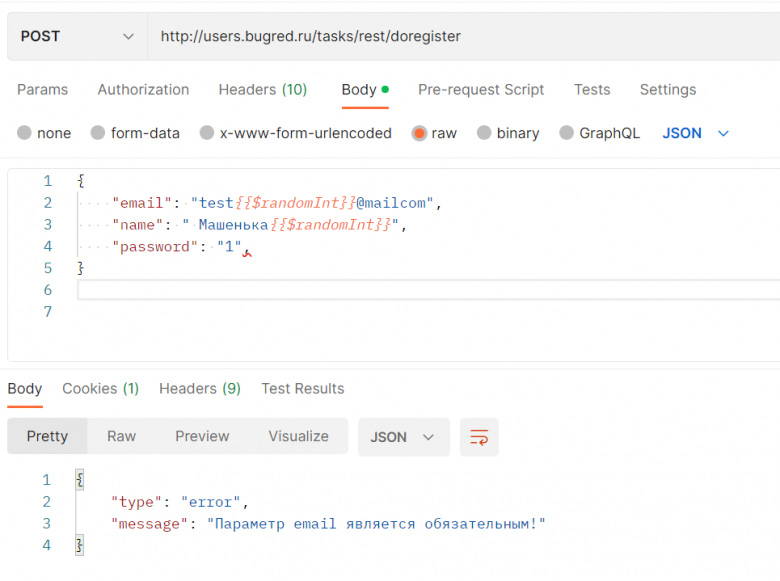Switch to Raw response view
Viewport: 780px width, 581px height.
121,436
